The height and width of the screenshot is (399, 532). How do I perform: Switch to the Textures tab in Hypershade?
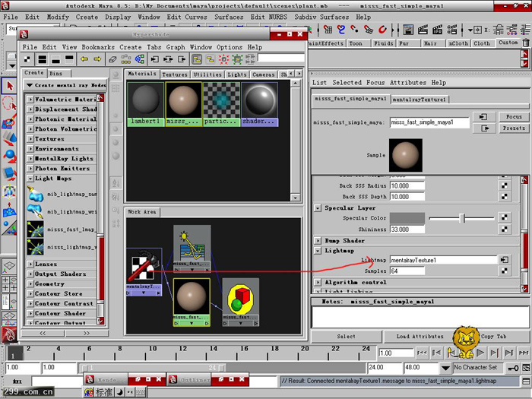[x=174, y=74]
